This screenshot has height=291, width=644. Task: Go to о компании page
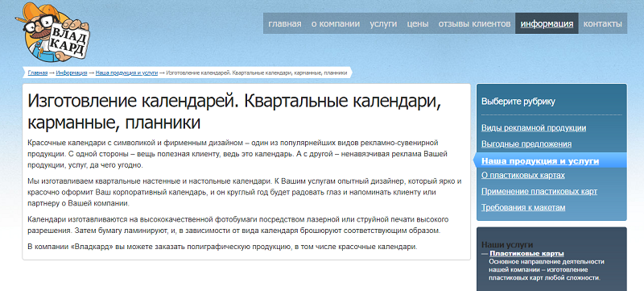coord(335,24)
